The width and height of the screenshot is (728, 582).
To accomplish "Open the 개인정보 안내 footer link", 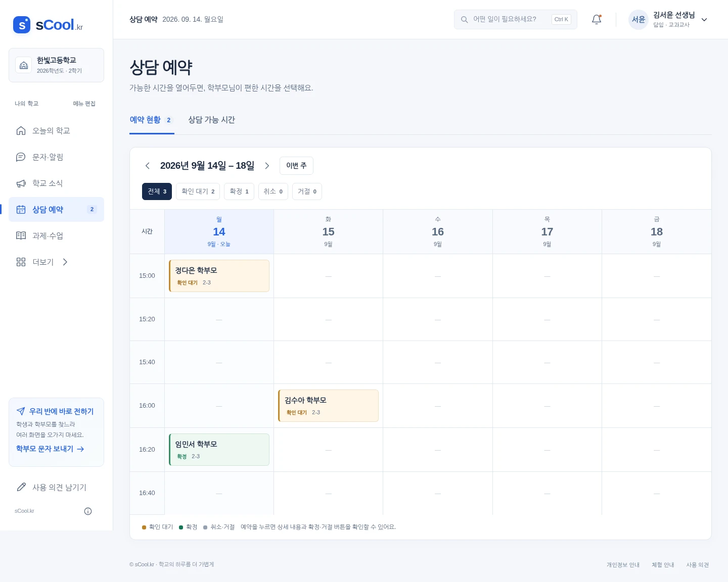I will [623, 565].
